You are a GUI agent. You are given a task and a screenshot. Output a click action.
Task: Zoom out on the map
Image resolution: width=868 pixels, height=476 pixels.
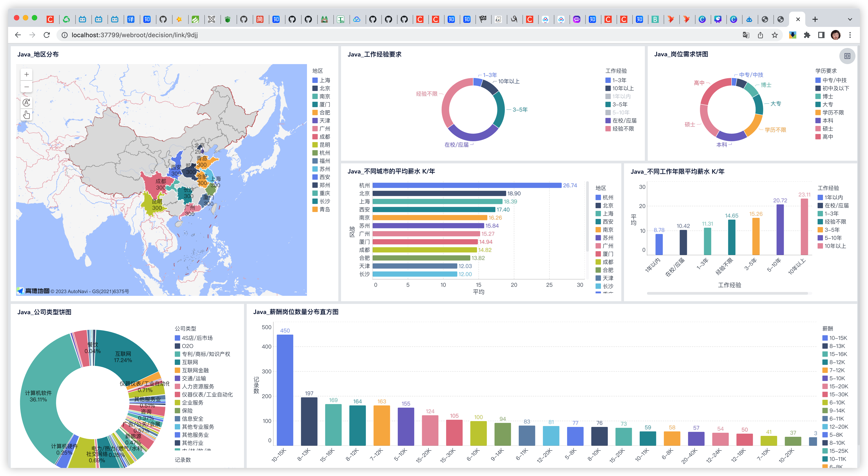(x=26, y=87)
